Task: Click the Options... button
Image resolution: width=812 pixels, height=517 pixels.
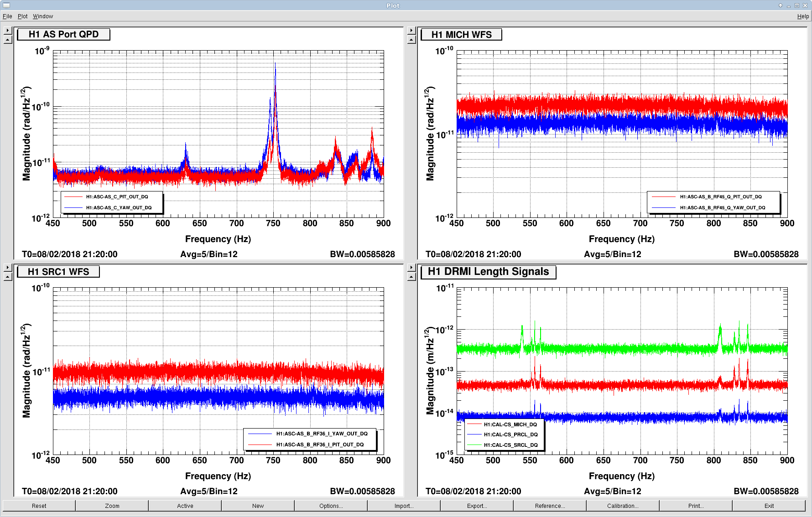Action: tap(331, 506)
